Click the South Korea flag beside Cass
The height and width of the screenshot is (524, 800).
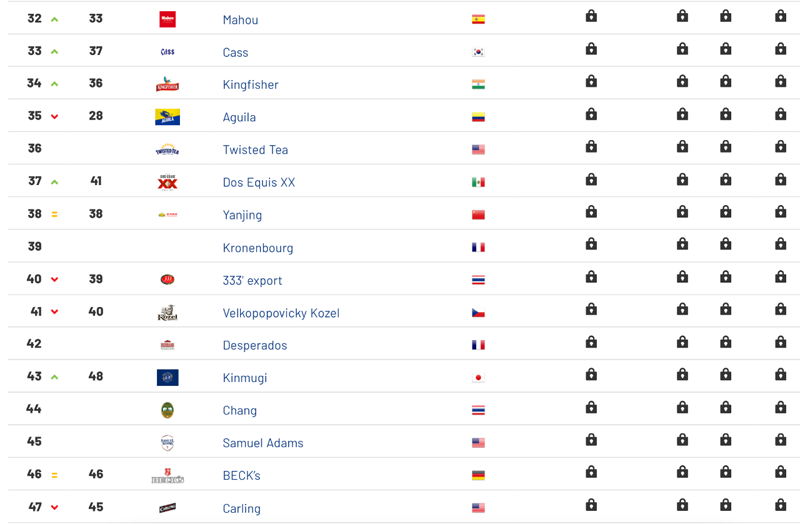[x=478, y=52]
